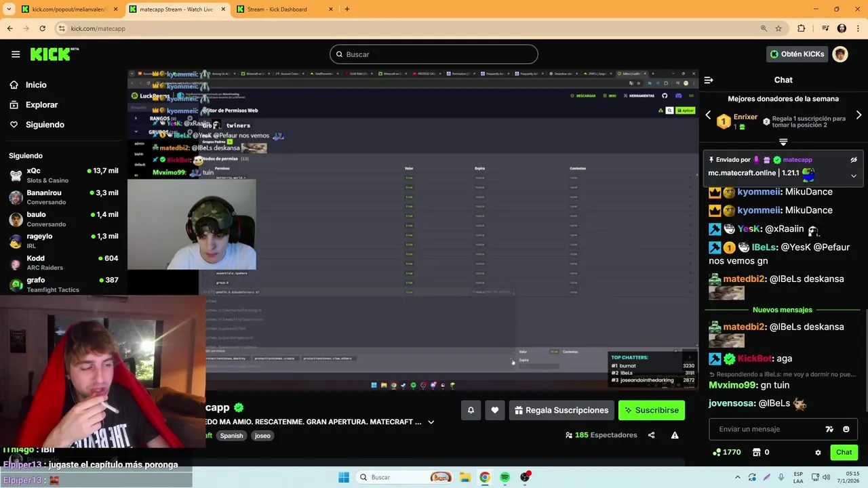Open Kodd's channel from the following list
This screenshot has height=488, width=868.
pos(64,262)
